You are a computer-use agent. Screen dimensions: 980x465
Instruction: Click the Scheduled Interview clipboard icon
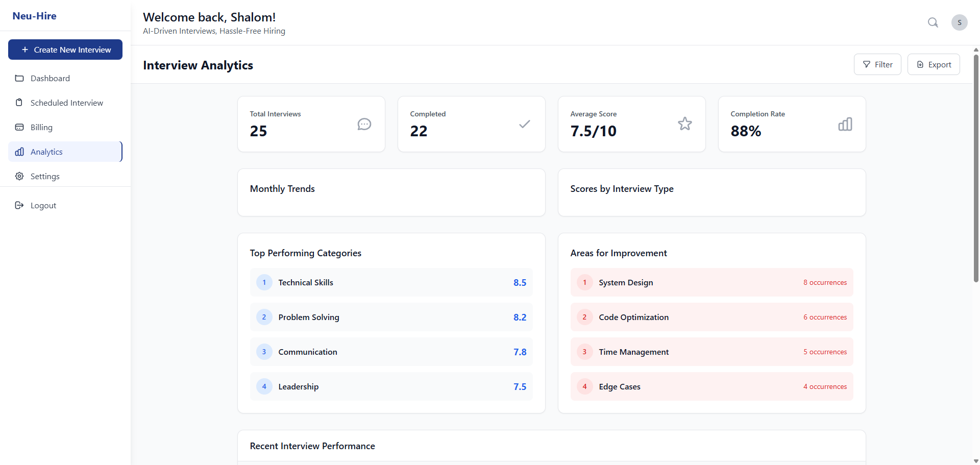pos(19,102)
